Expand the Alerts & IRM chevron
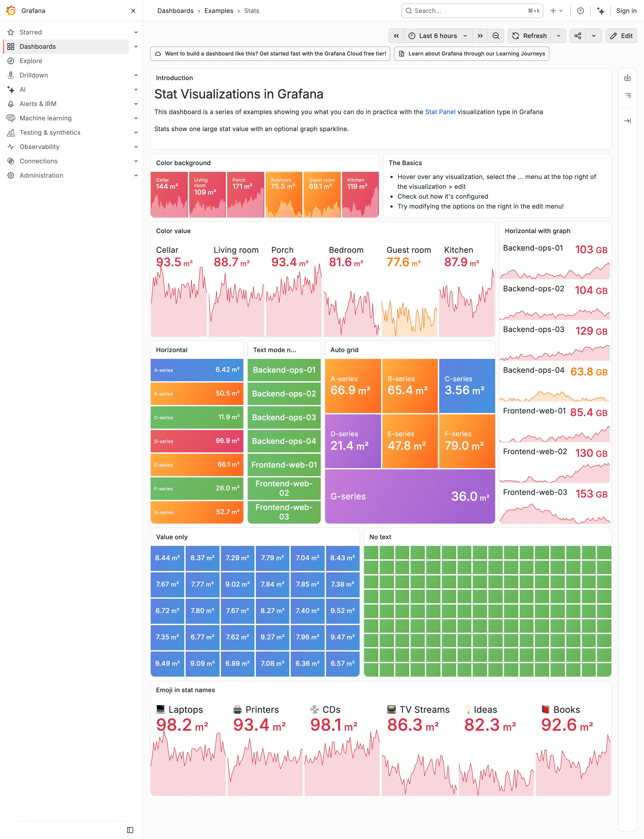 point(136,104)
